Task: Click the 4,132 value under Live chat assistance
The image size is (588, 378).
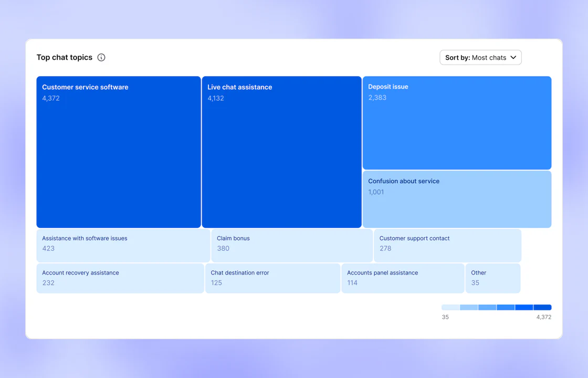Action: click(216, 98)
